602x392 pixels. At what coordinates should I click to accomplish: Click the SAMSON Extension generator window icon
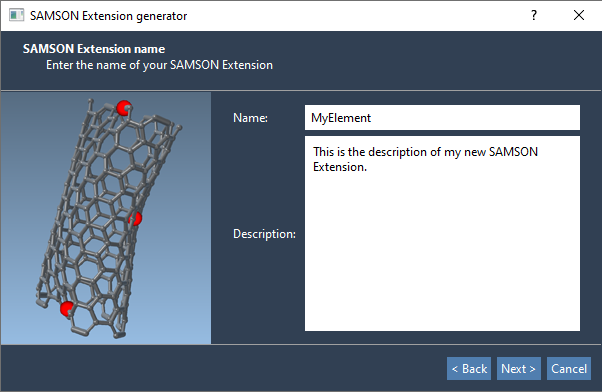16,15
